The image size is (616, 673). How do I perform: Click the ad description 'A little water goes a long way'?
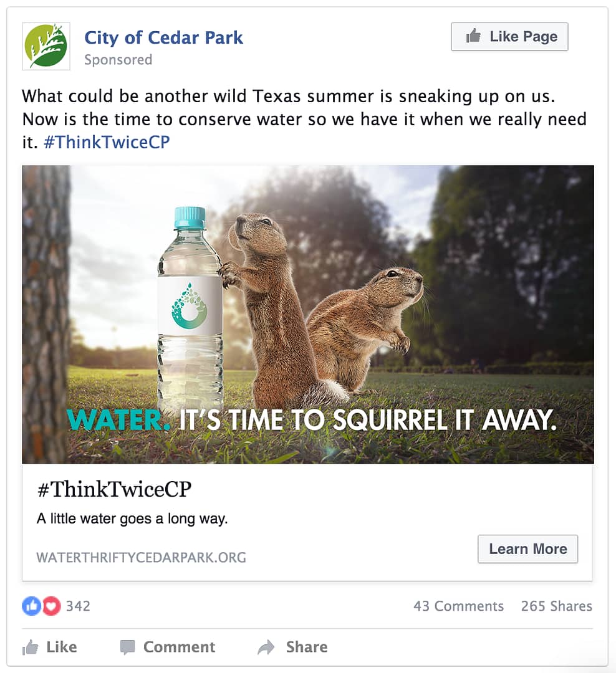pos(132,518)
